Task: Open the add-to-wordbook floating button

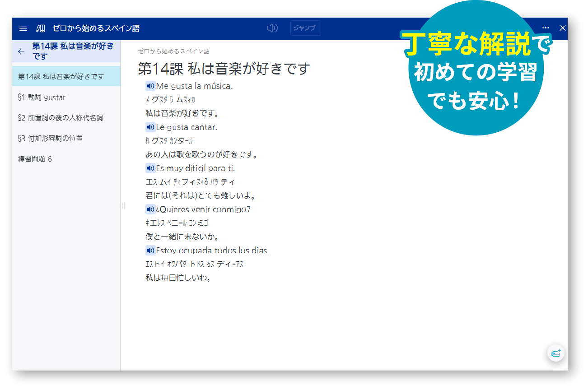Action: point(555,353)
